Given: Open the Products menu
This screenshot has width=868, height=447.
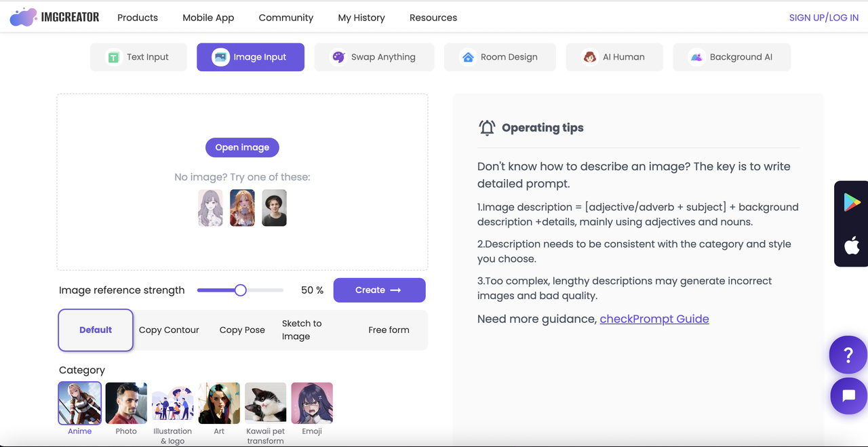Looking at the screenshot, I should pos(138,18).
